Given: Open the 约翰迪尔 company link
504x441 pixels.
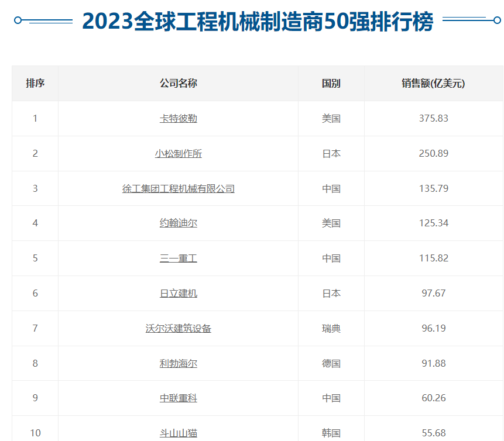Looking at the screenshot, I should click(x=179, y=223).
